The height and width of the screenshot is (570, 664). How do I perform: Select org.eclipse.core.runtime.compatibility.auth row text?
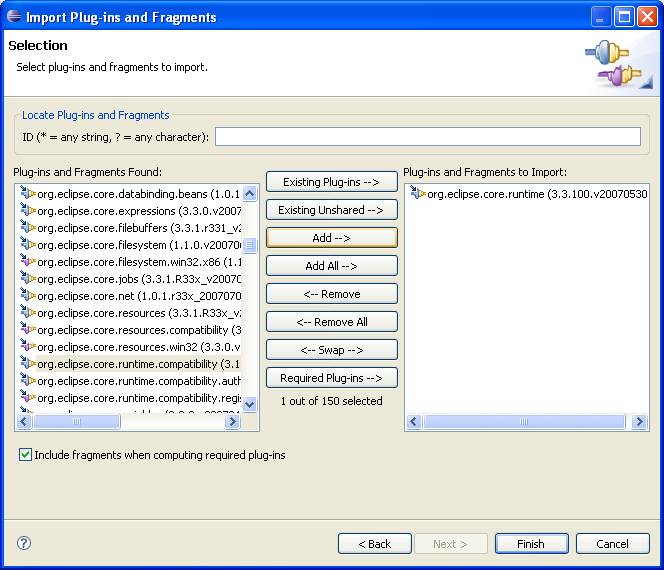pyautogui.click(x=139, y=381)
